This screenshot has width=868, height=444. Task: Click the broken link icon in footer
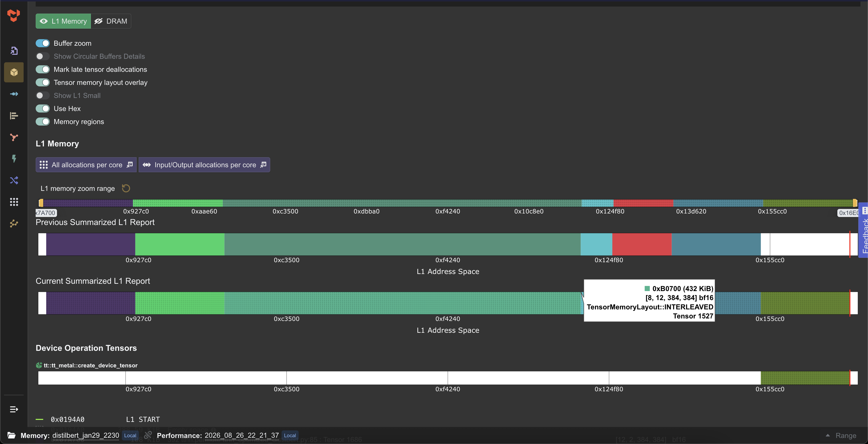click(x=148, y=435)
